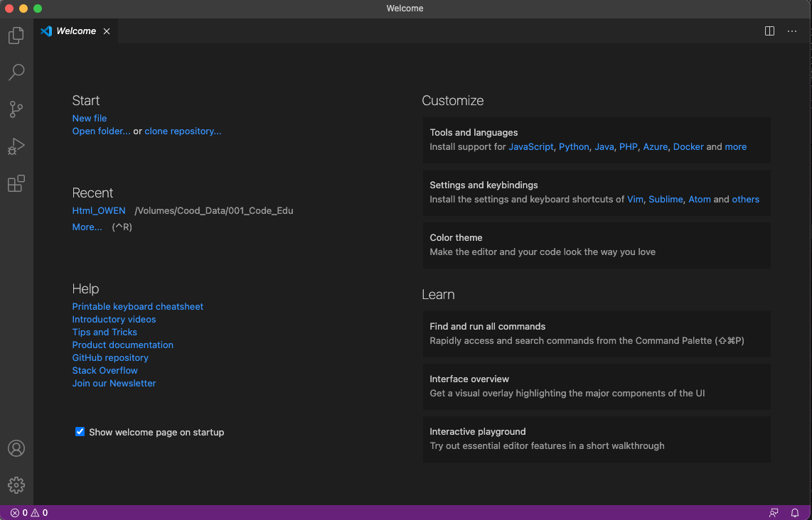
Task: Open the Tips and Tricks link
Action: [x=105, y=332]
